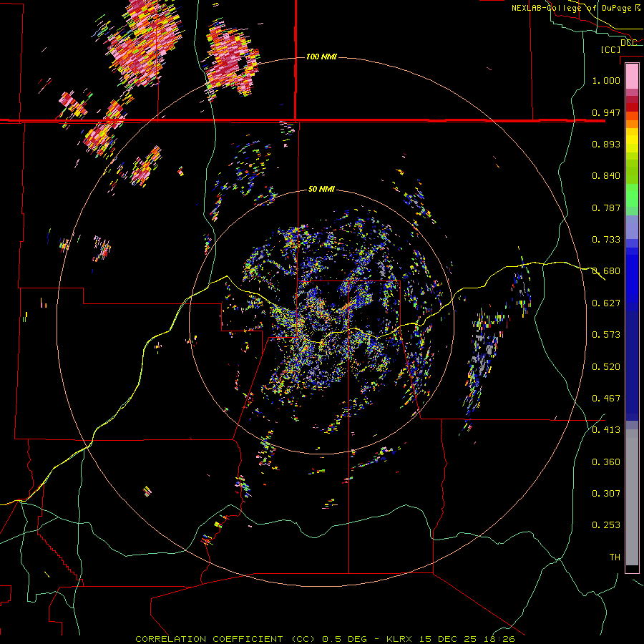The height and width of the screenshot is (644, 644).
Task: Select the 50 NMI range ring label
Action: coord(321,189)
